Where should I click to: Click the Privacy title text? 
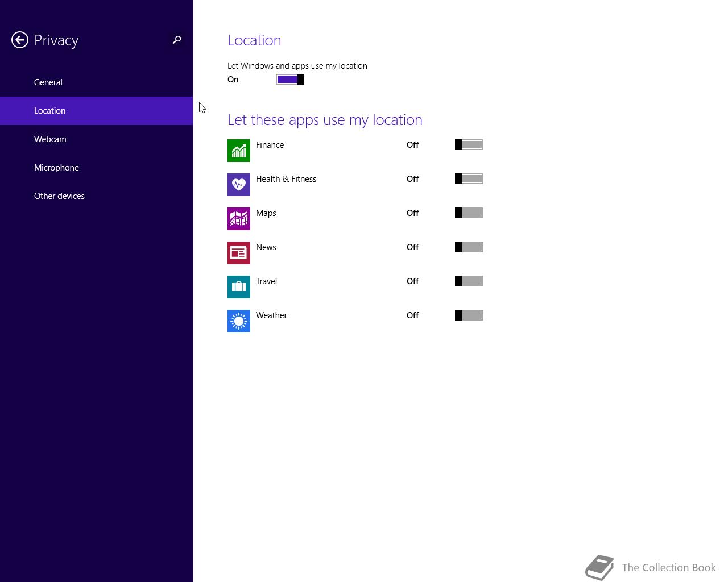pos(56,40)
